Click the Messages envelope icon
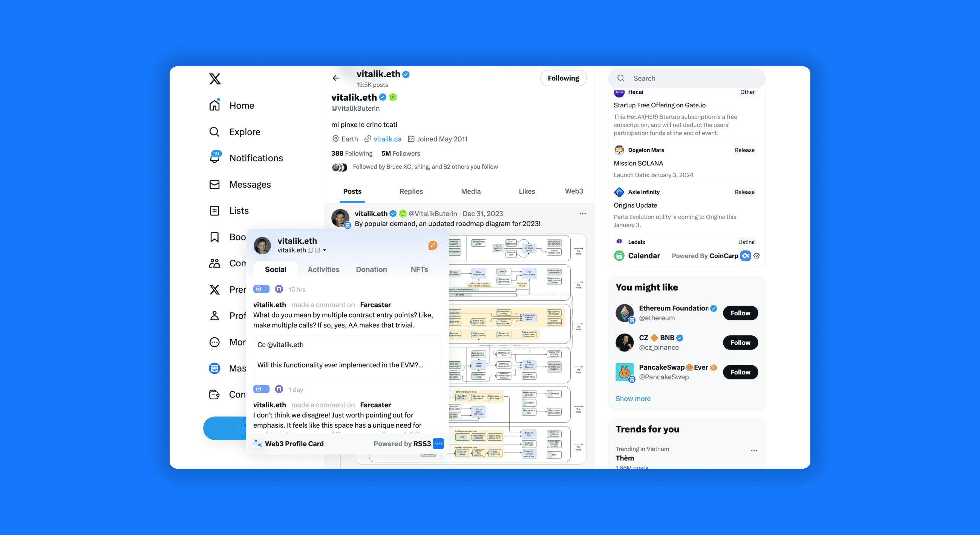 [214, 185]
